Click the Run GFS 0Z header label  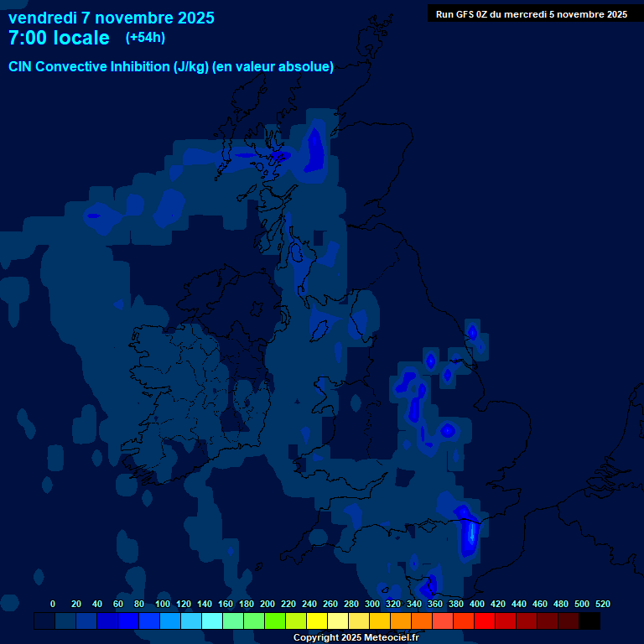531,13
